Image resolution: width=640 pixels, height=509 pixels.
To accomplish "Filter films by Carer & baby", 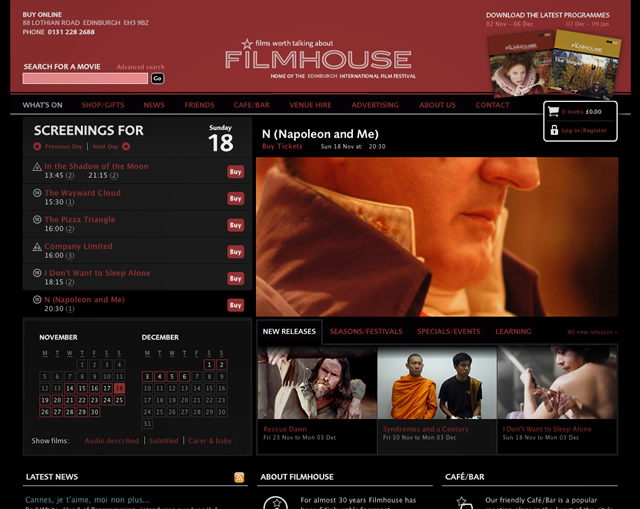I will pos(210,441).
